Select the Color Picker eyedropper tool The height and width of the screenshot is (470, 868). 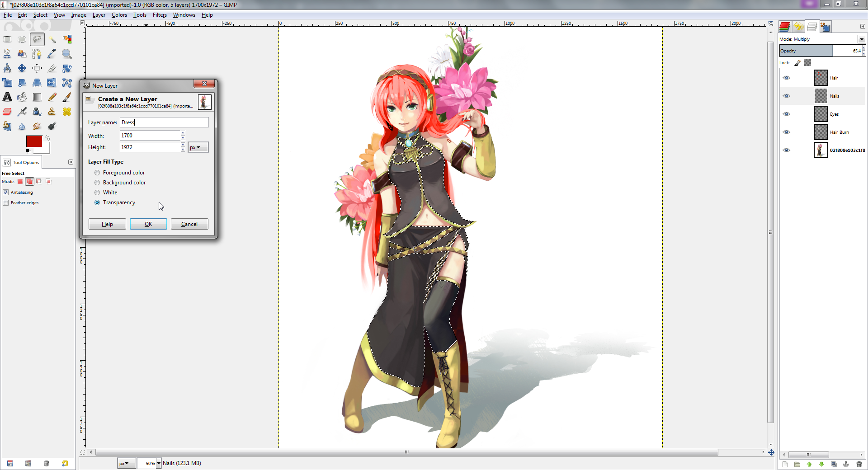(x=52, y=54)
